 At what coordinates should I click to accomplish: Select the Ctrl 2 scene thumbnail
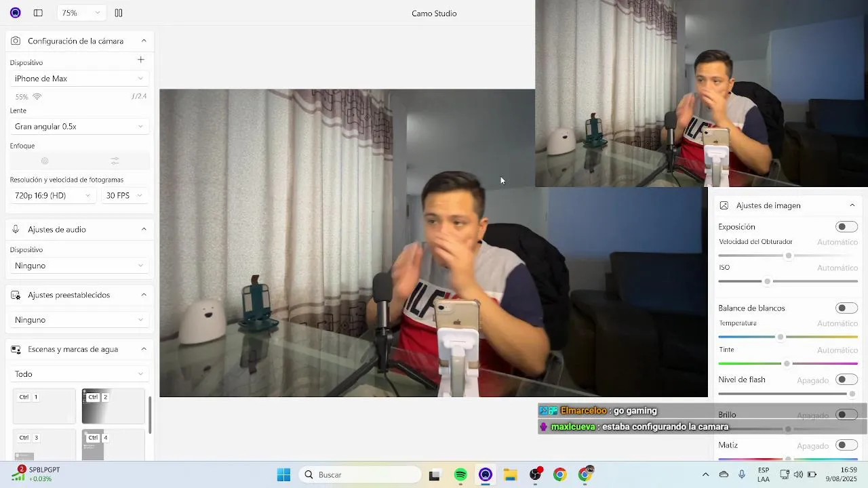113,406
